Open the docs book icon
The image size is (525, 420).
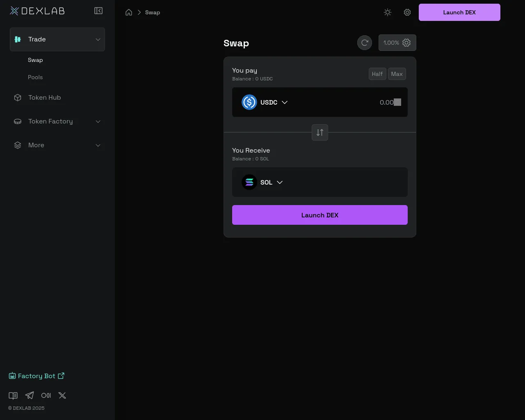click(x=13, y=395)
